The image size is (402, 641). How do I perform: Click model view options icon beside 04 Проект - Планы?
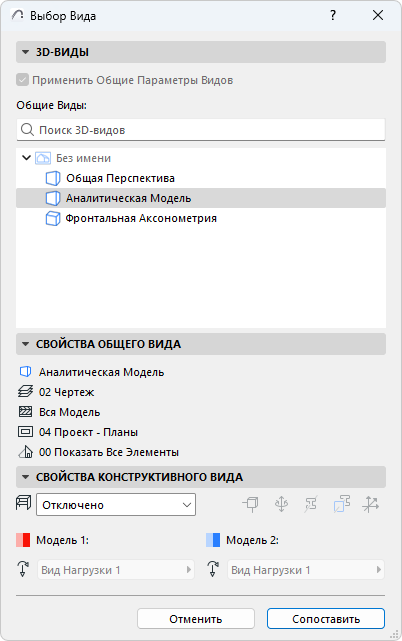tap(25, 432)
